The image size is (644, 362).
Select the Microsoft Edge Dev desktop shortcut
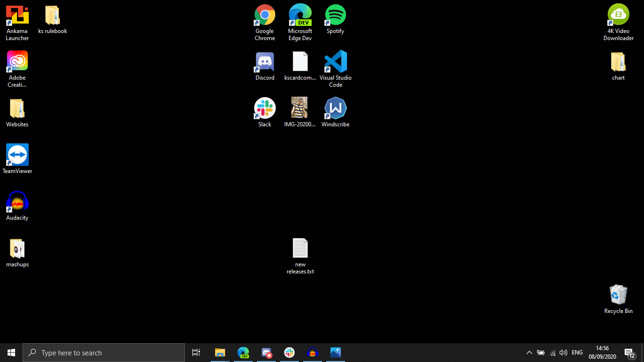(300, 23)
